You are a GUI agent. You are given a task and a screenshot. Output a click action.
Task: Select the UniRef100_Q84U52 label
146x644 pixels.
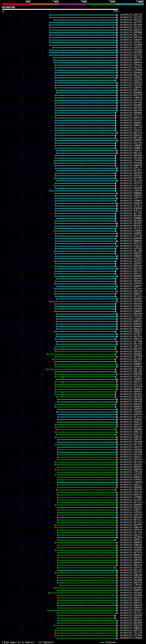131,281
